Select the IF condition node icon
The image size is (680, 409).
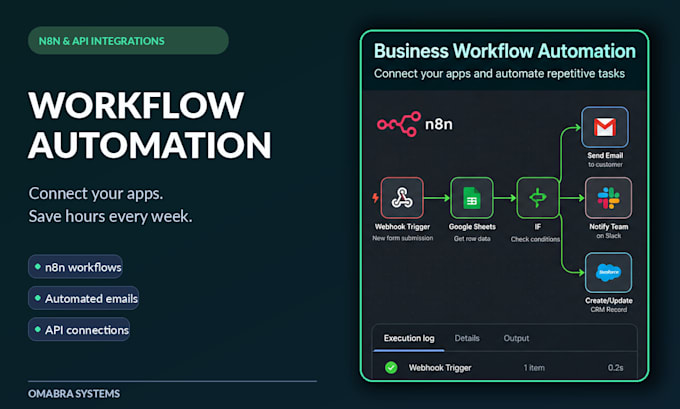[538, 198]
